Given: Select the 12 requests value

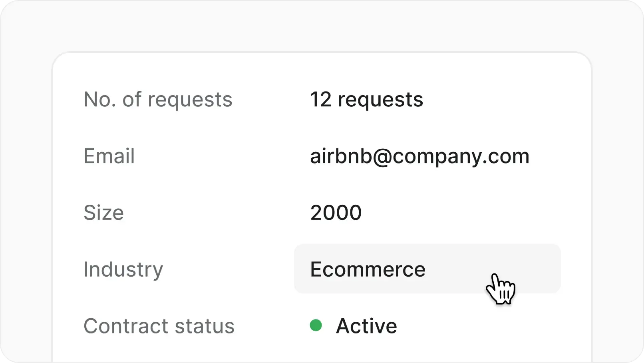Looking at the screenshot, I should tap(366, 99).
